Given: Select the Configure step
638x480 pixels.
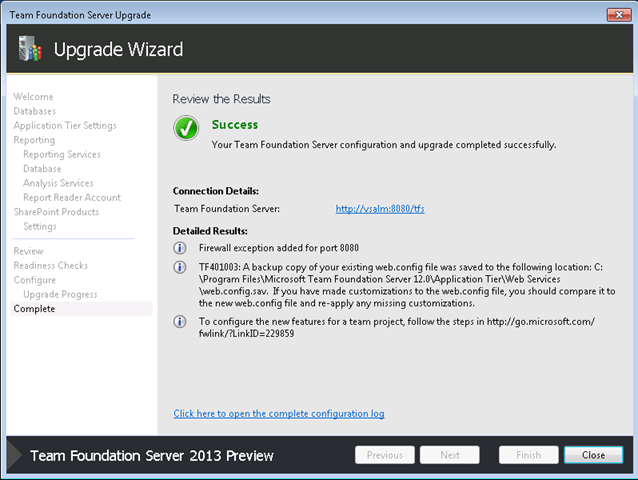Looking at the screenshot, I should tap(35, 280).
